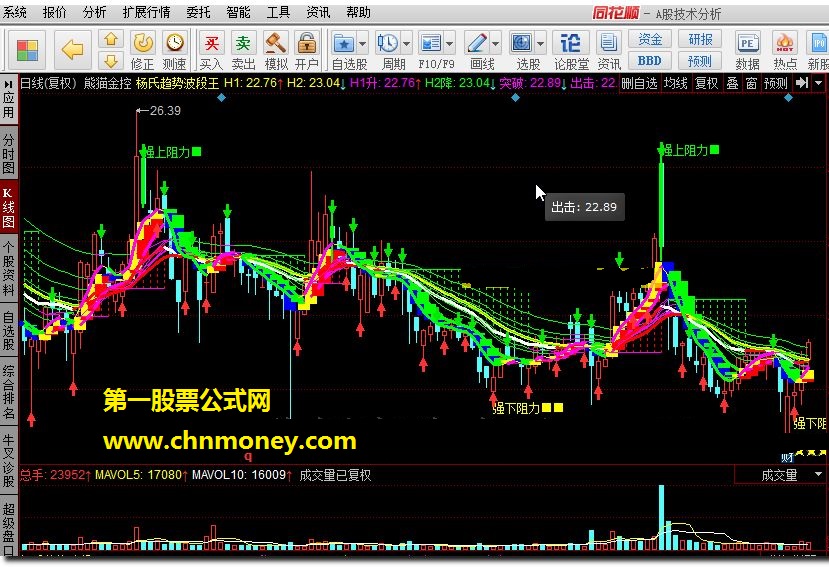Open the 分析 menu
829x567 pixels.
pyautogui.click(x=95, y=12)
